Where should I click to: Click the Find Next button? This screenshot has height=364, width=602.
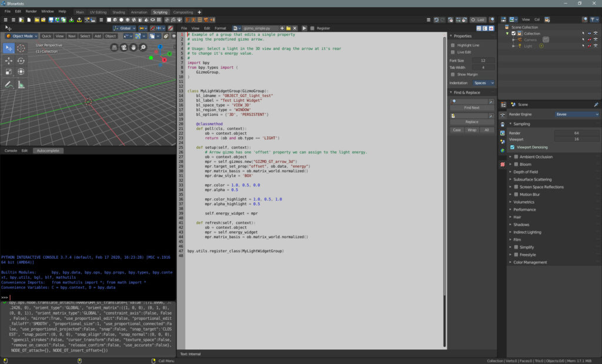pos(471,108)
